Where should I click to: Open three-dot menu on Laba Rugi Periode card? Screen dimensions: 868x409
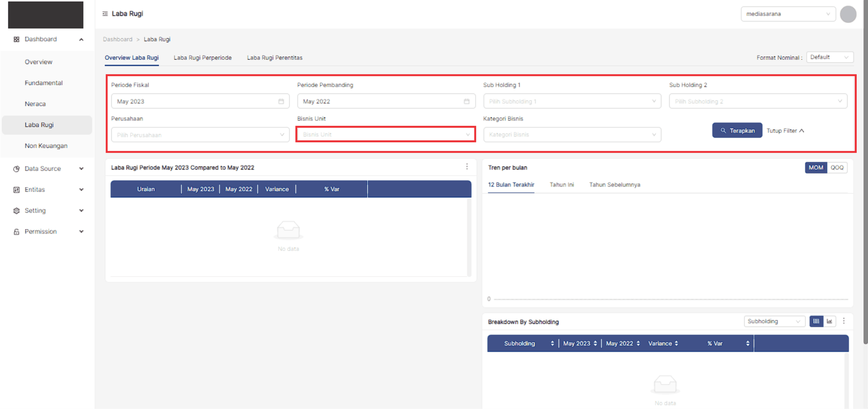467,167
